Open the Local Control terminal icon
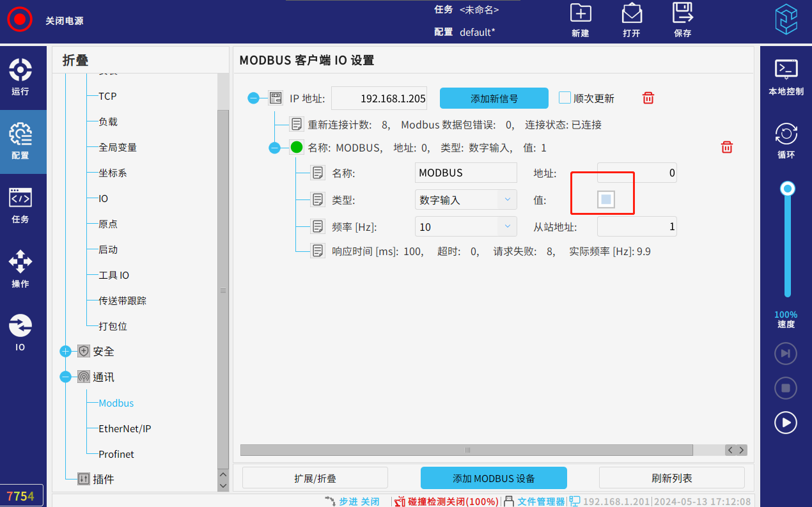The image size is (812, 507). tap(786, 69)
